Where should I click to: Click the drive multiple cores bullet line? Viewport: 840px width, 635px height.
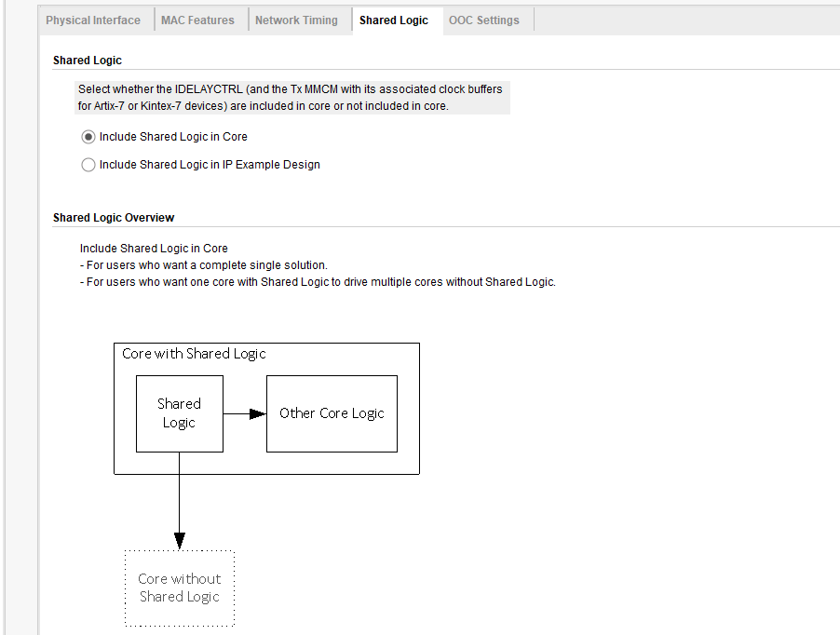pos(318,282)
